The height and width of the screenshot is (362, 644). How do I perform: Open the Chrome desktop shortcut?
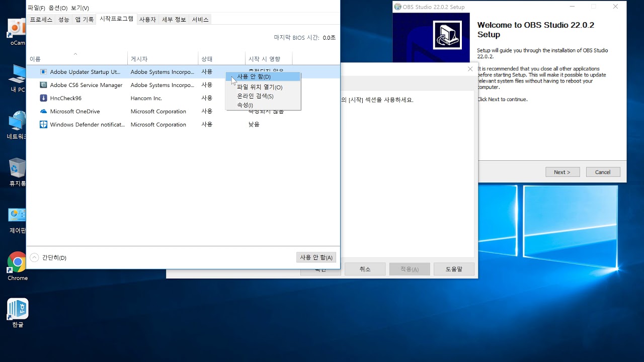click(x=17, y=266)
